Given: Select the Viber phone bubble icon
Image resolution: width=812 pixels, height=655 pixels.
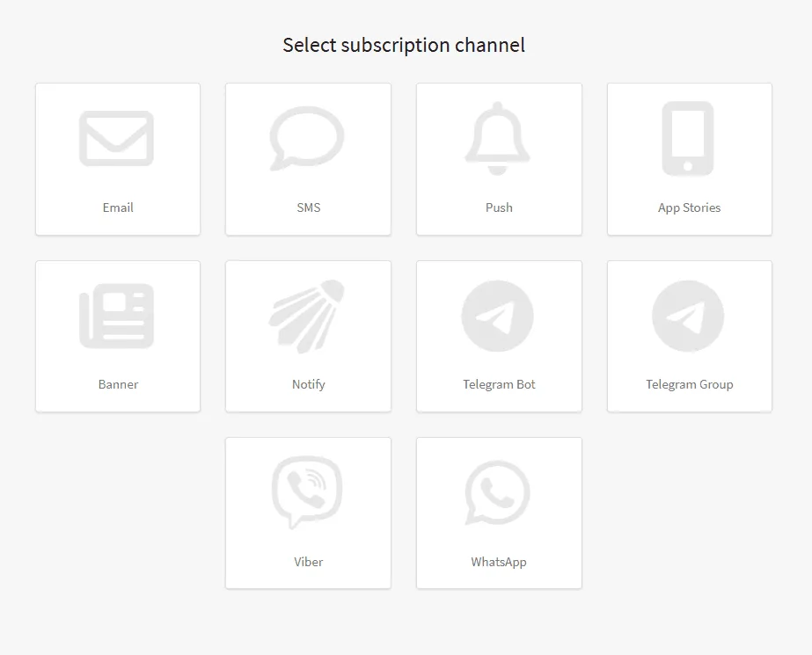Looking at the screenshot, I should 306,492.
